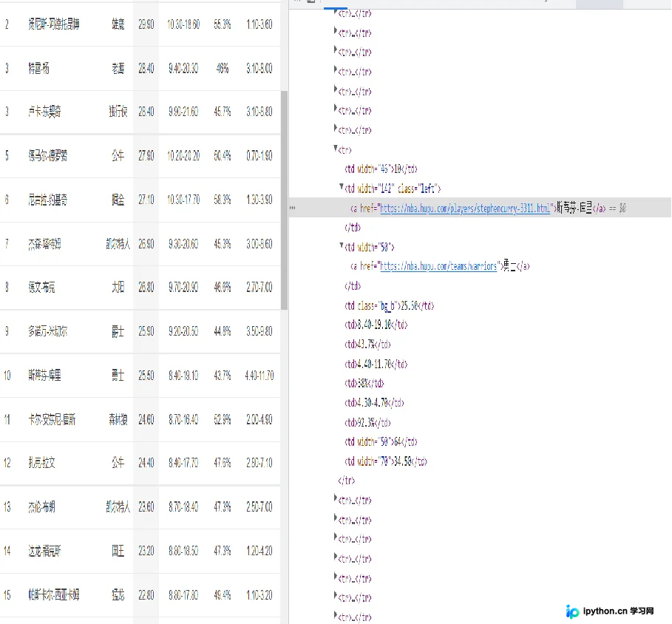
Task: Click team 凯尔特人 in 杰伦-布朗 row
Action: [x=118, y=507]
